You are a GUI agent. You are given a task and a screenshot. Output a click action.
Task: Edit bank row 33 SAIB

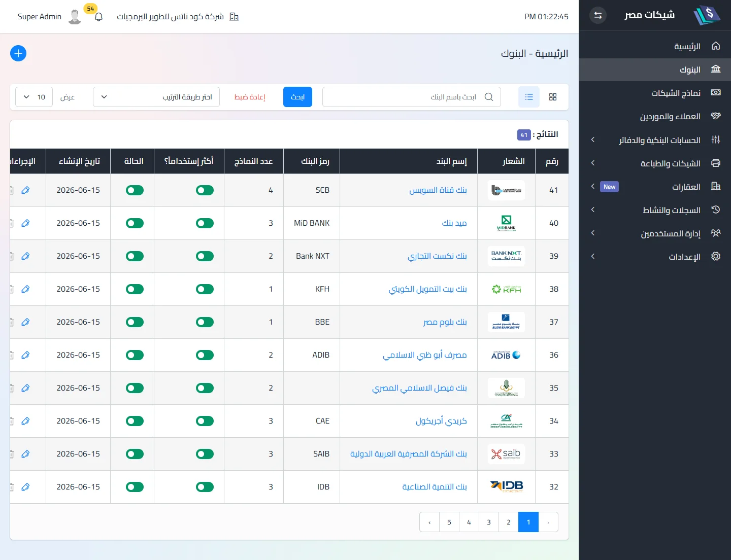[x=25, y=454]
